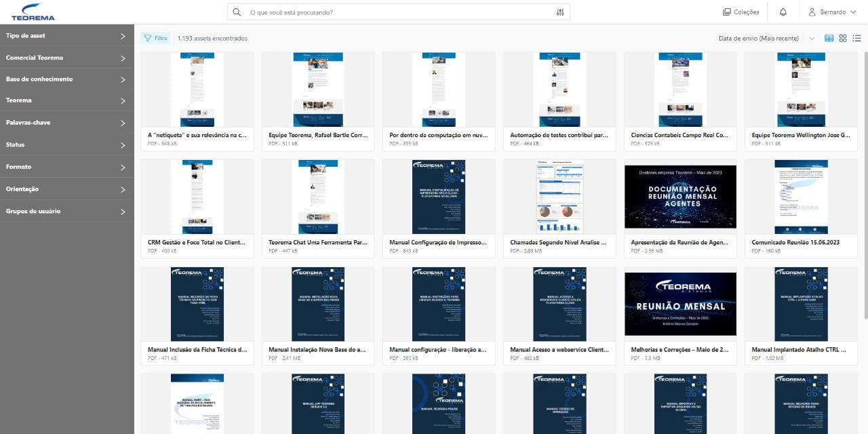Click the title 'Equipe Teorema, Rafael Bartle Corr...'

[x=318, y=135]
